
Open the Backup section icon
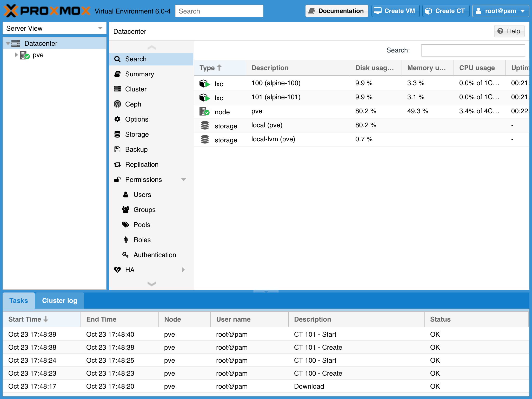(117, 149)
